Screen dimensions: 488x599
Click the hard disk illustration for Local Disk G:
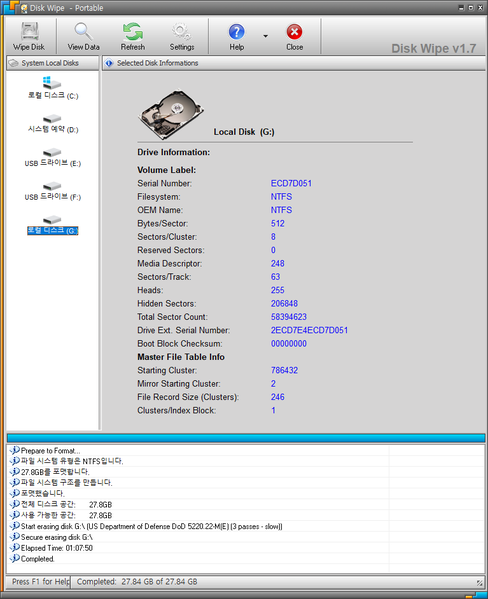(x=170, y=114)
